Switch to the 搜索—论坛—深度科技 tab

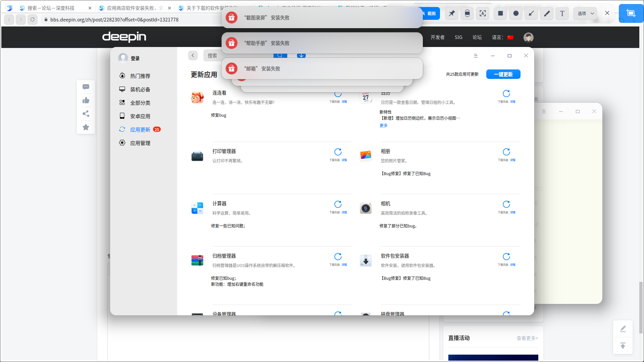51,8
